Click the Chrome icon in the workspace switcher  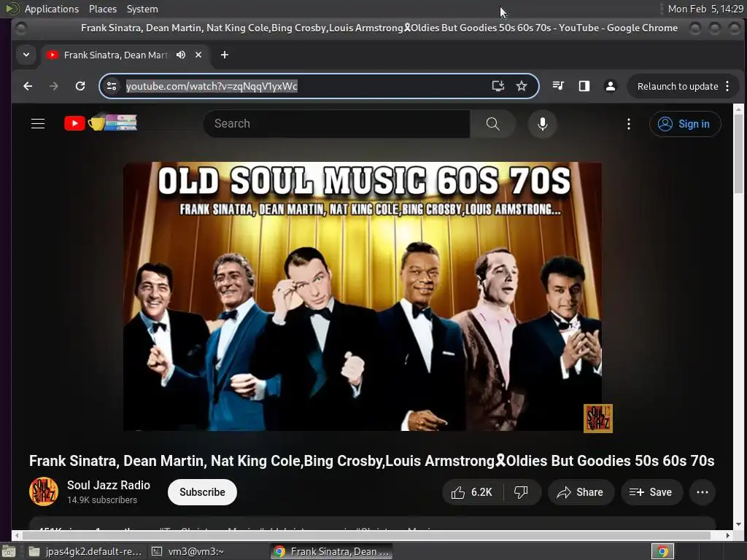[x=662, y=551]
